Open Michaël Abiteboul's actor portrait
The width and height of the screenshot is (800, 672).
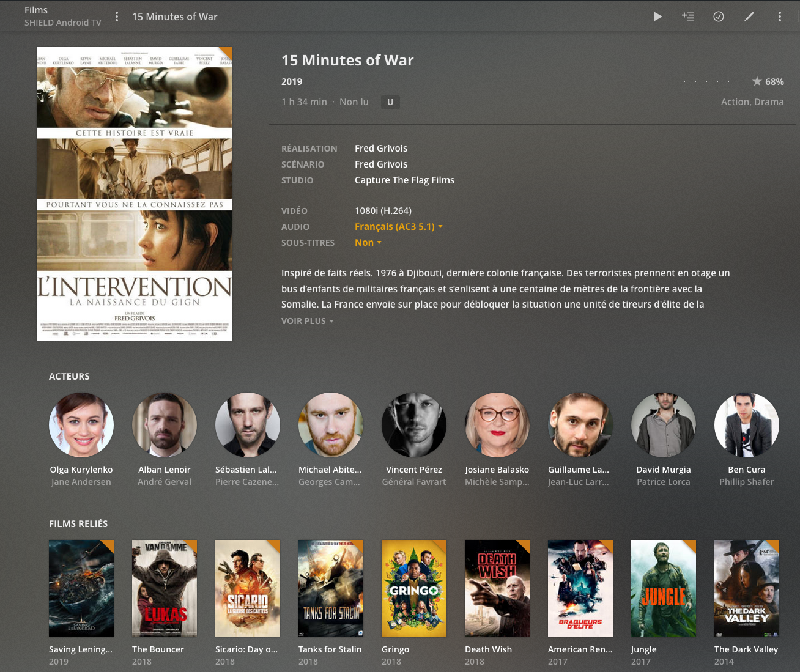pos(331,425)
